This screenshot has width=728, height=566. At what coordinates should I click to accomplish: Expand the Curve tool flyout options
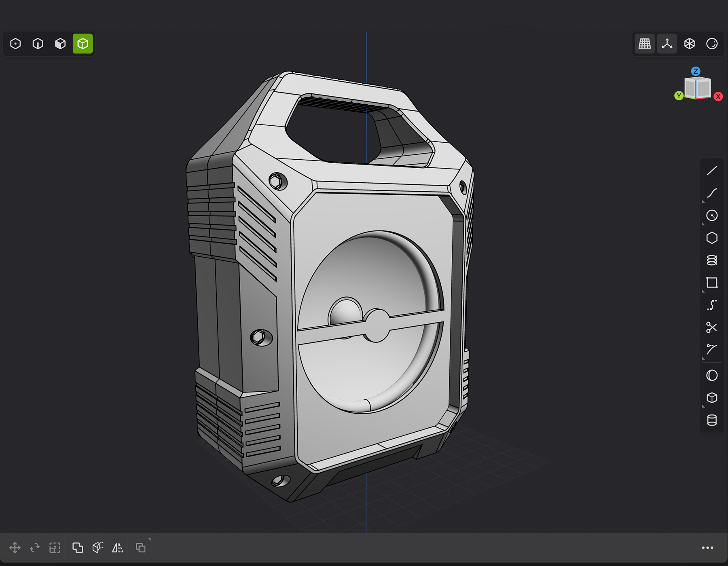point(704,201)
